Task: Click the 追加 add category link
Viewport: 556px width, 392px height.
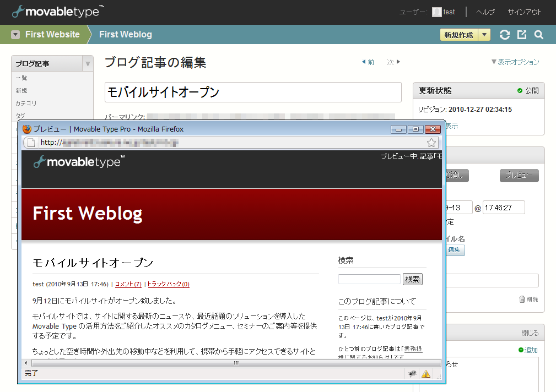Action: [528, 350]
